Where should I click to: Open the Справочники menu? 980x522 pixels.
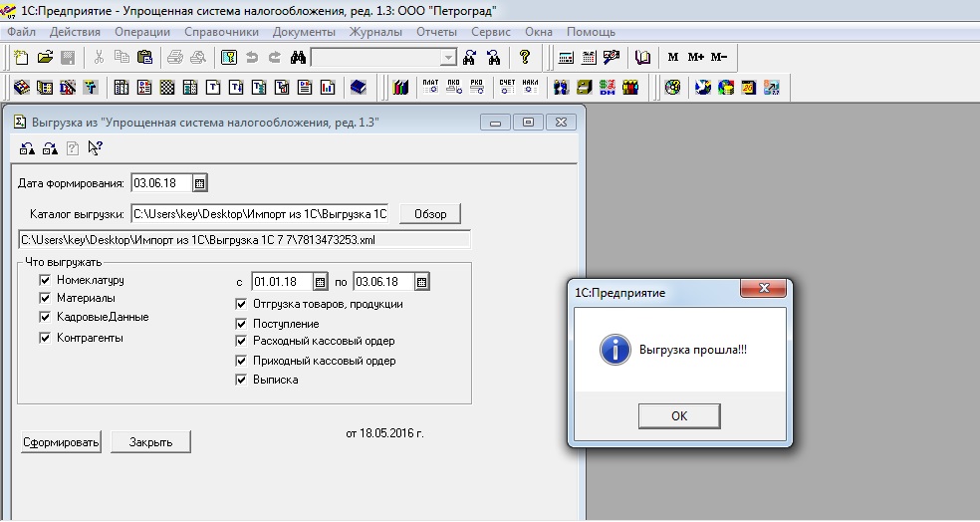click(x=221, y=32)
